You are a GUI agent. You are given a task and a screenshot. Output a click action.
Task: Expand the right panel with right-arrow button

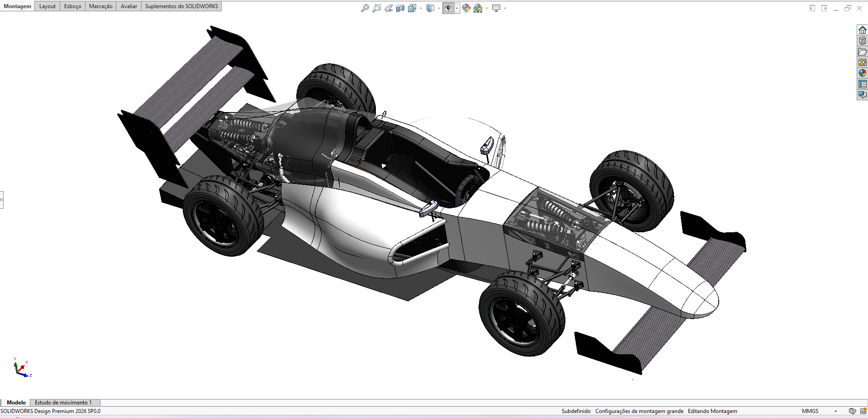click(x=824, y=8)
